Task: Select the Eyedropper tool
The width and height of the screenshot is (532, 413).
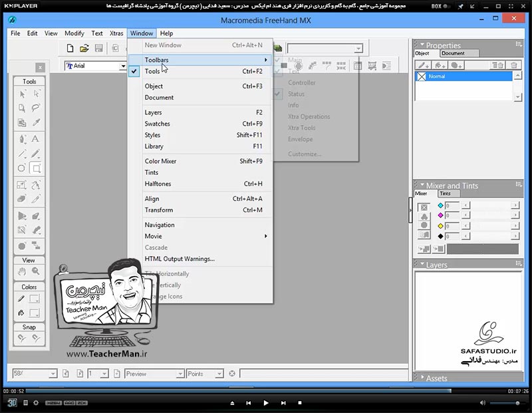Action: point(36,122)
